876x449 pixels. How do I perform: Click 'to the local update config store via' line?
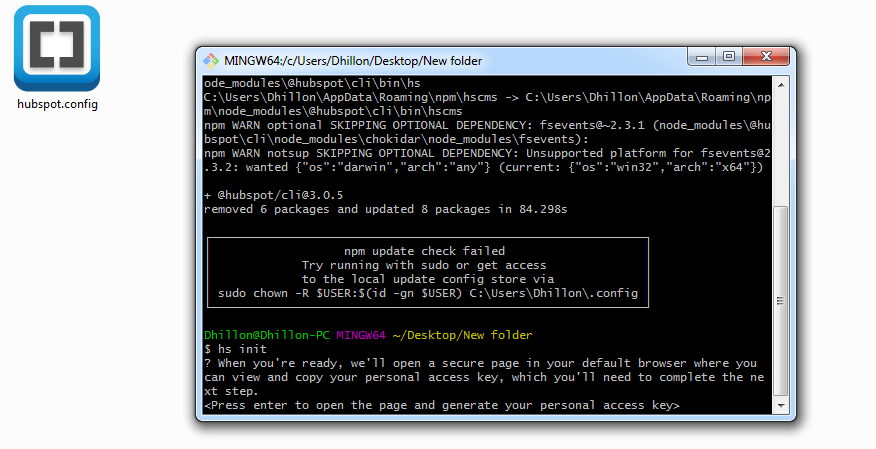tap(428, 279)
